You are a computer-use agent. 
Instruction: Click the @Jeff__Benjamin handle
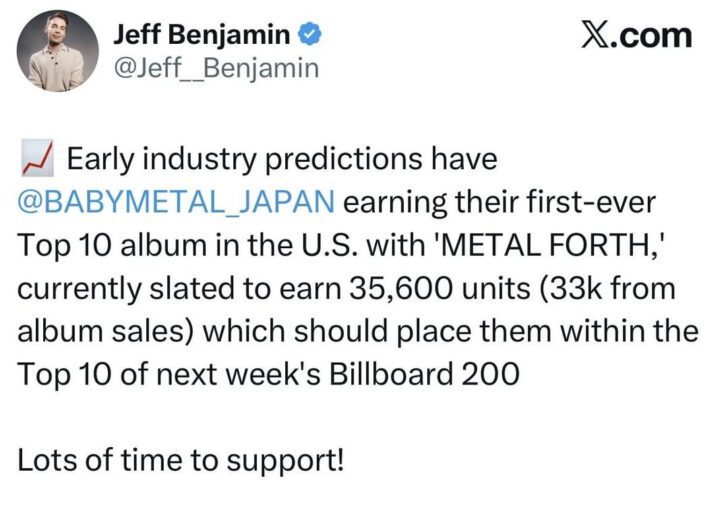[x=216, y=68]
